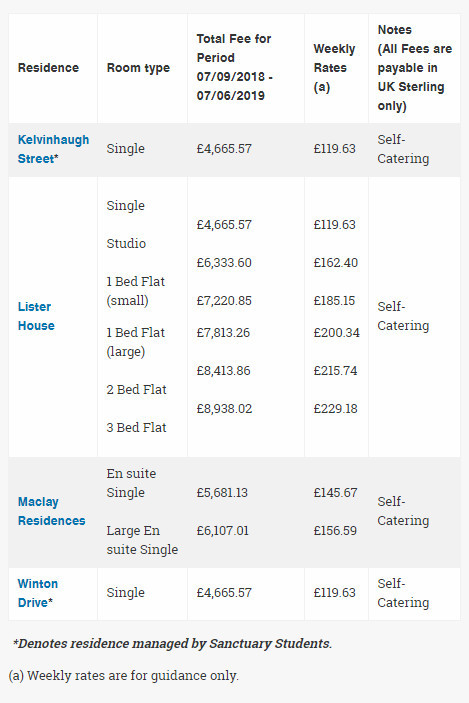The image size is (469, 703).
Task: Open the Lister House link
Action: click(36, 316)
